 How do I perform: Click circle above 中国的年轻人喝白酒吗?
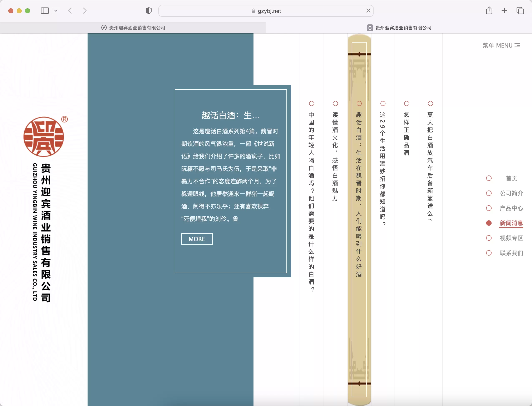point(311,103)
